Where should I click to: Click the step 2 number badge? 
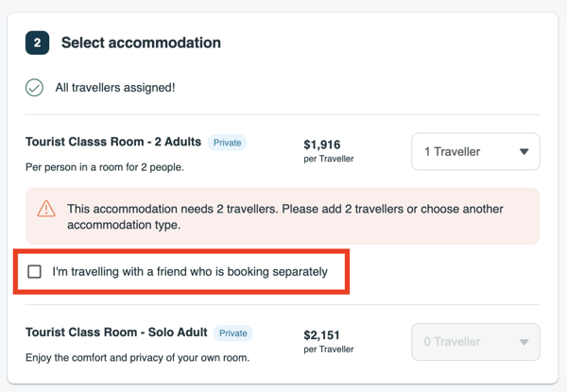tap(37, 43)
